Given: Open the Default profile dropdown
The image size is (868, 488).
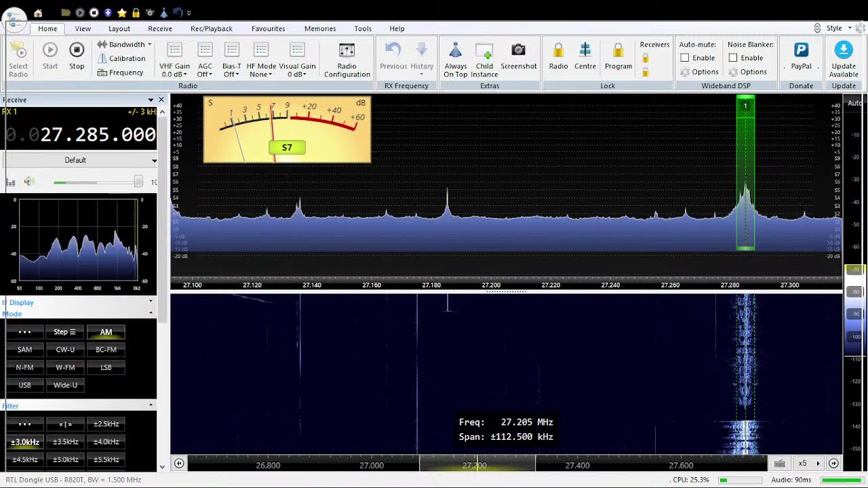Looking at the screenshot, I should (79, 160).
